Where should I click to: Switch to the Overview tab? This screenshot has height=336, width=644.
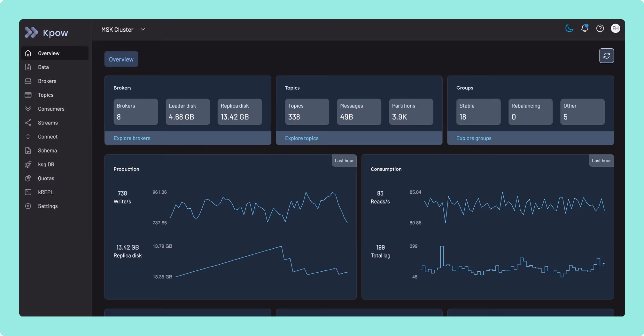coord(121,59)
